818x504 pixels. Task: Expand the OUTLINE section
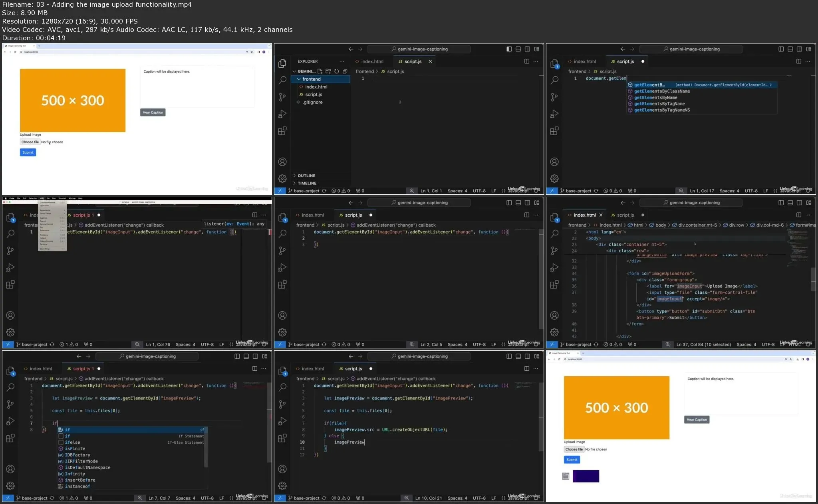coord(306,176)
